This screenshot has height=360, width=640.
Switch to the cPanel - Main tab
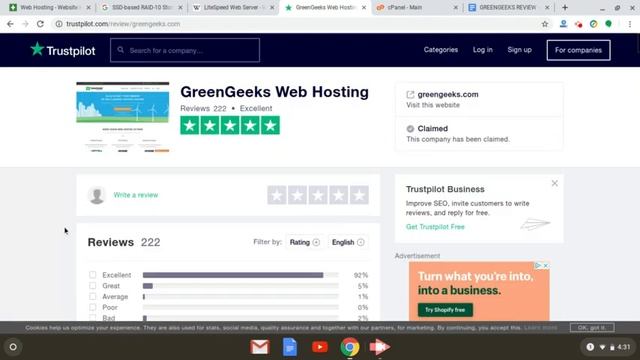[x=417, y=7]
